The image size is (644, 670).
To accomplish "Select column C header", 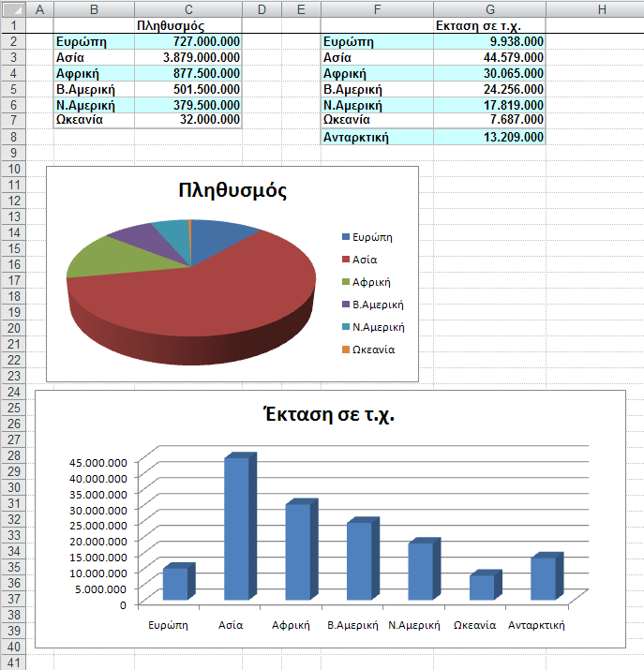I will [x=187, y=8].
